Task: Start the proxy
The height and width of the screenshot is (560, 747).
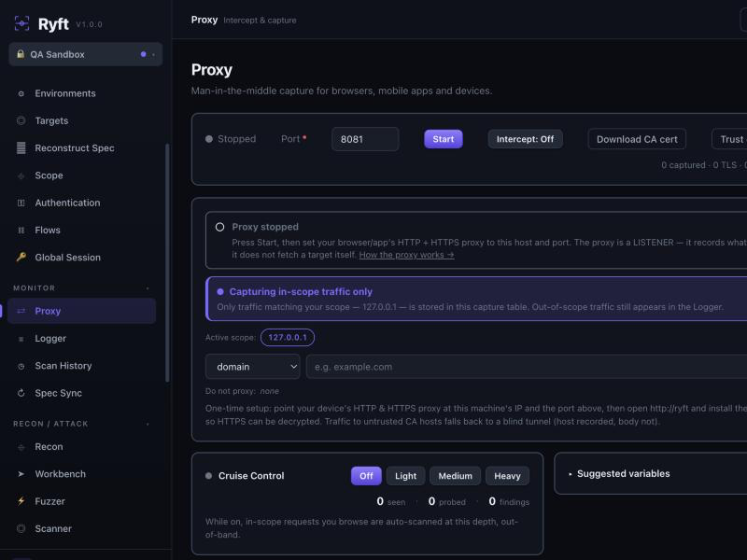Action: coord(443,139)
